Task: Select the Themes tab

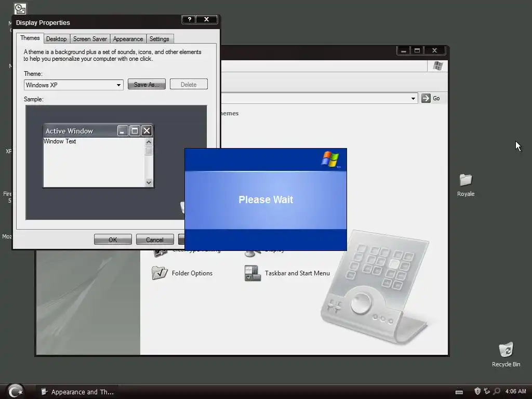Action: (x=30, y=38)
